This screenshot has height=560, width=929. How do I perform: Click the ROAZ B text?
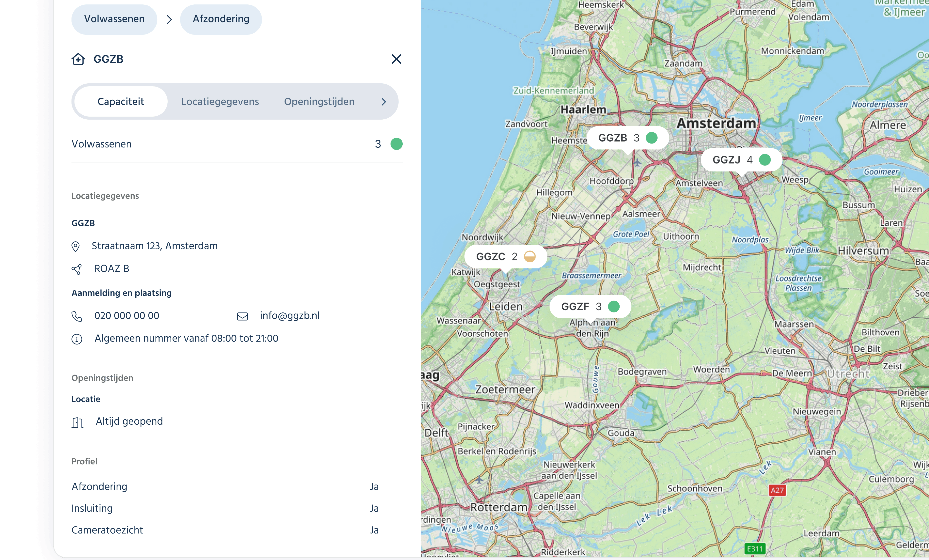click(x=112, y=269)
